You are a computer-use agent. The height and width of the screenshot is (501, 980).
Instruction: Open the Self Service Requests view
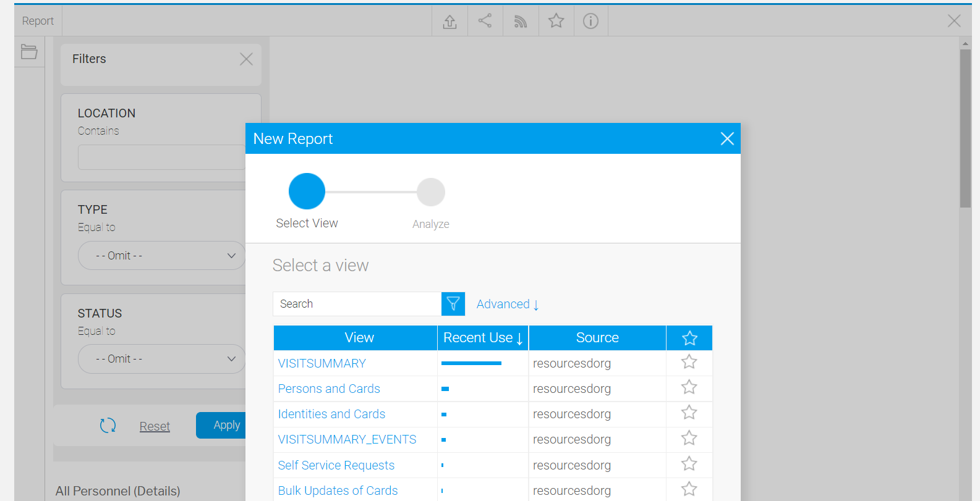[336, 466]
